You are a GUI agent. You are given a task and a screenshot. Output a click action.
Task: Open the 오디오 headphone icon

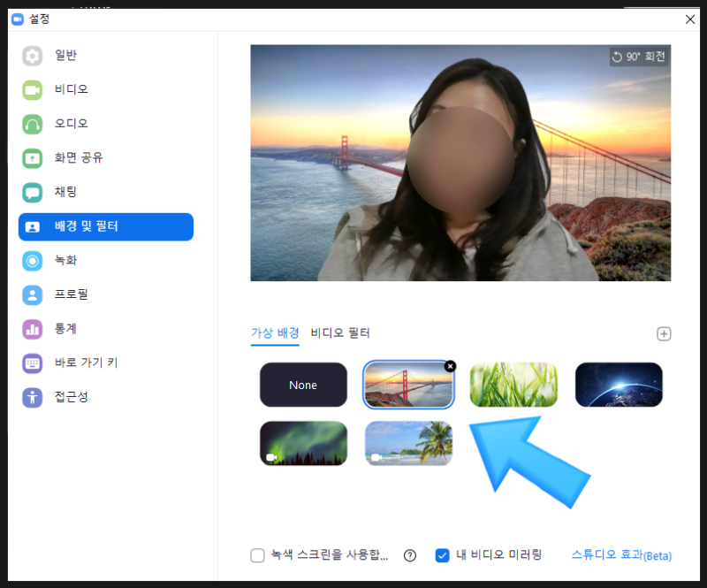[32, 124]
